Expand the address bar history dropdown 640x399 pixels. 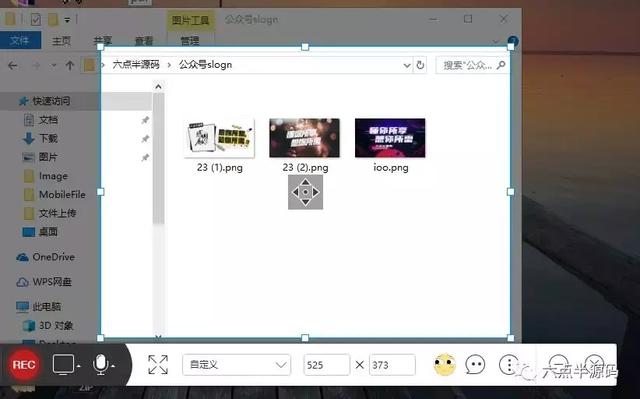(407, 65)
